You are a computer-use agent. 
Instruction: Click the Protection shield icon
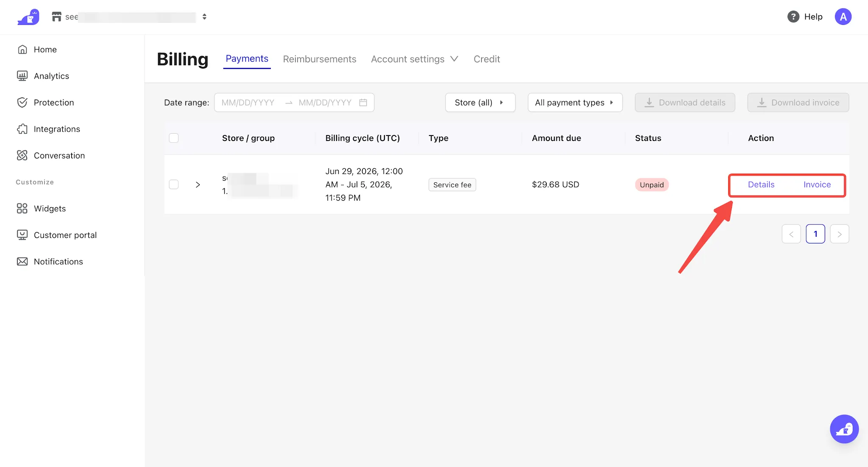point(22,102)
